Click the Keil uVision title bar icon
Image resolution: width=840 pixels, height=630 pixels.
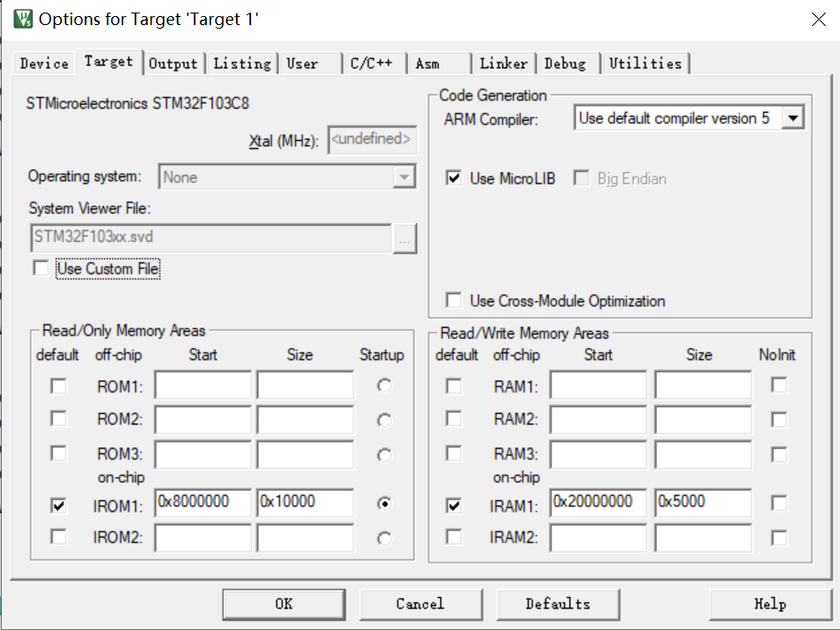23,19
